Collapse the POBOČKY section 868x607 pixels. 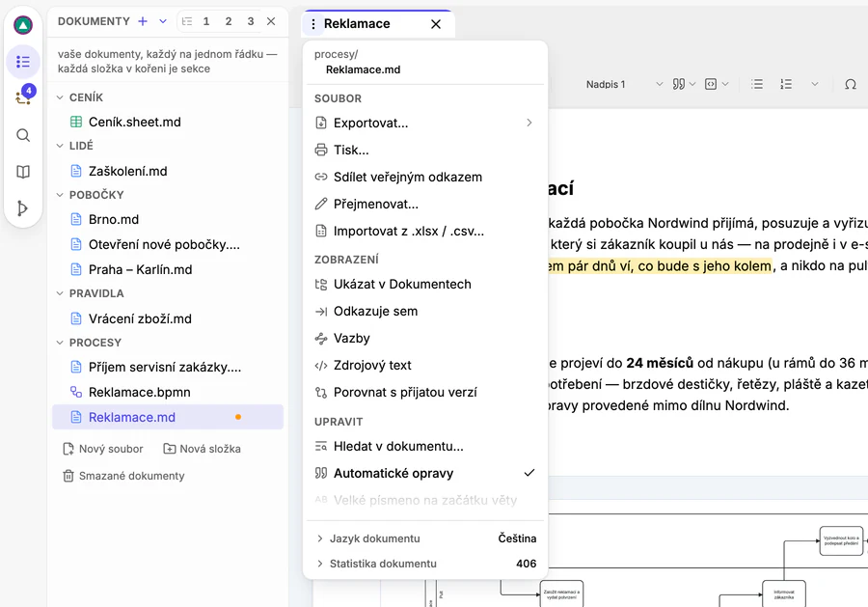click(60, 195)
